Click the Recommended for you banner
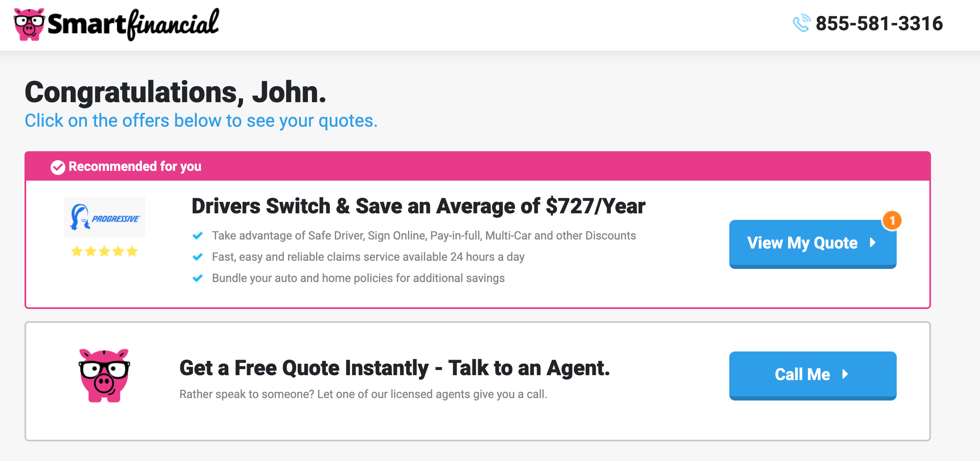This screenshot has width=980, height=461. click(477, 166)
